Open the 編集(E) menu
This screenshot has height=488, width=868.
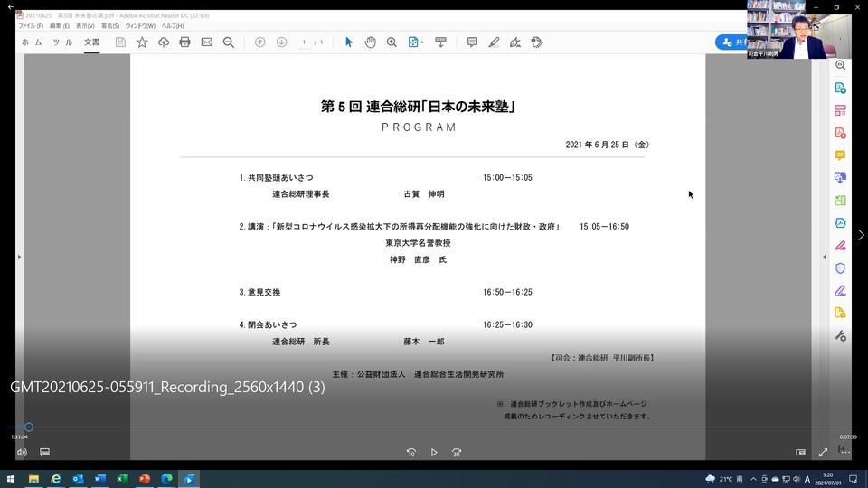tap(60, 26)
